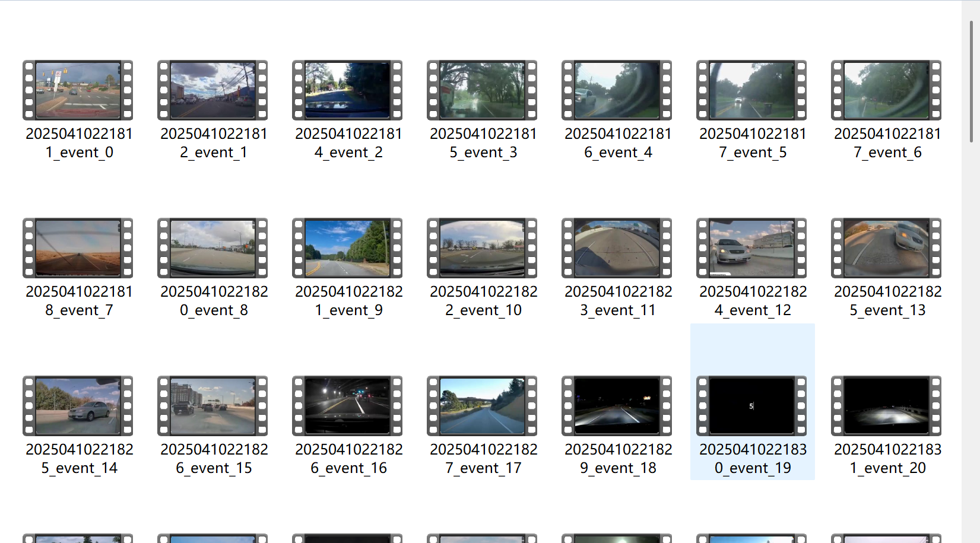Click file name 20250410221814_event_2
The width and height of the screenshot is (980, 543).
[349, 143]
